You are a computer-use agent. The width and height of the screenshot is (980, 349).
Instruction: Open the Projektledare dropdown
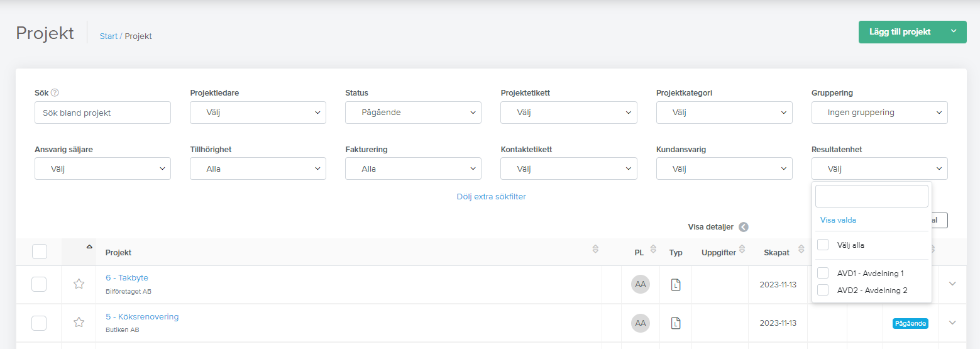coord(258,113)
